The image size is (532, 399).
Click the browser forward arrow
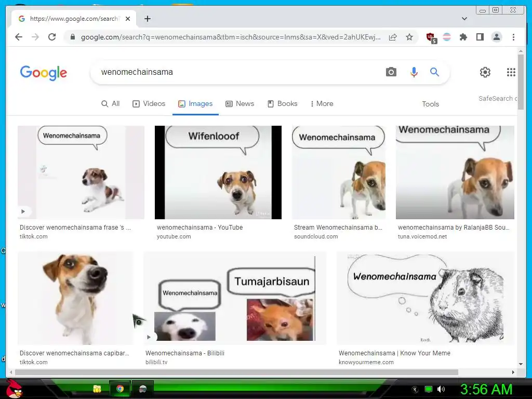click(x=35, y=37)
